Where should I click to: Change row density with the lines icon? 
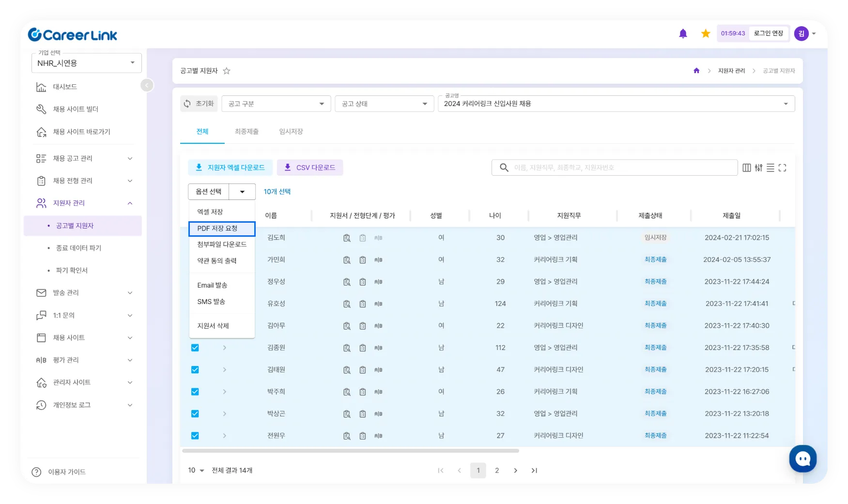(x=771, y=168)
